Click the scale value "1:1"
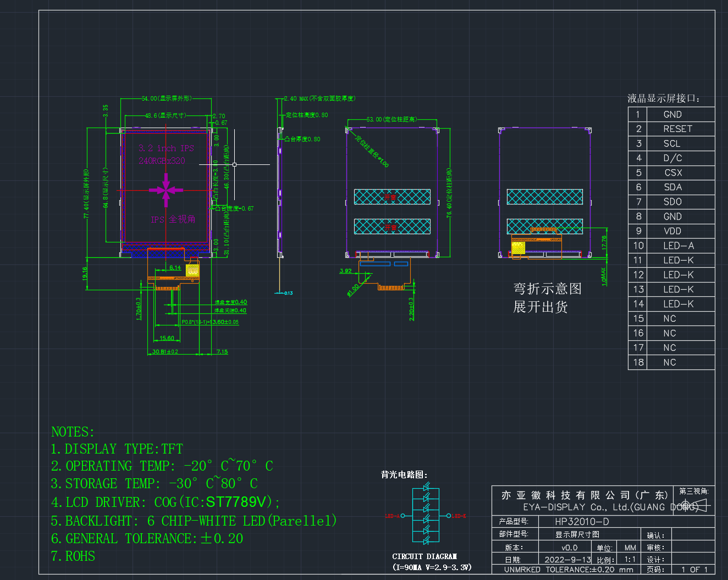 click(x=630, y=559)
